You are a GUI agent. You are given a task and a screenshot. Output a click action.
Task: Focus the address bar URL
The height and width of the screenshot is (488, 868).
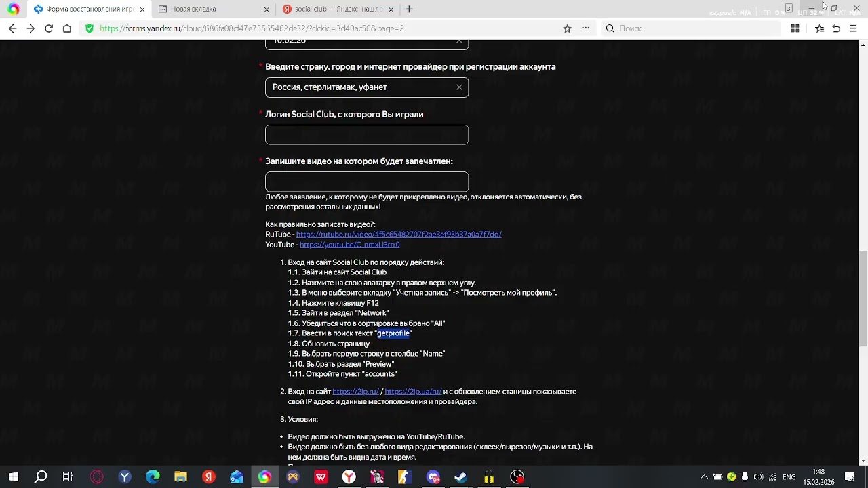pos(252,28)
